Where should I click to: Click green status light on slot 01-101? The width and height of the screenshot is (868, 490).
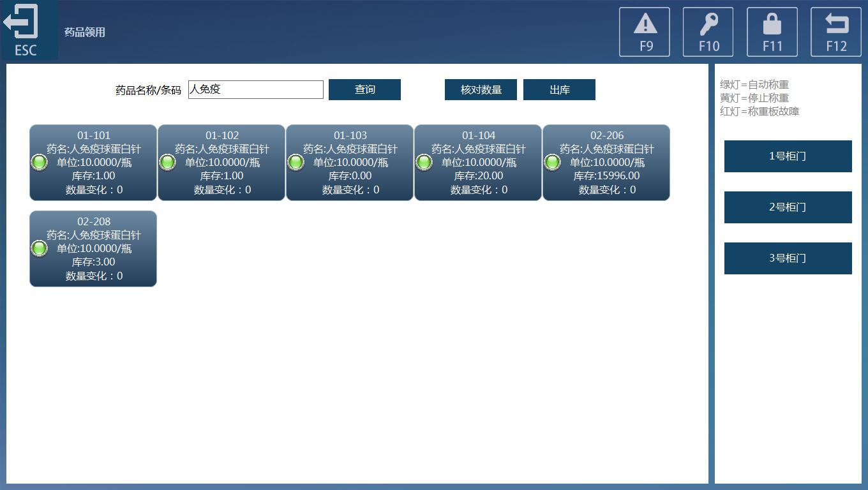click(40, 162)
